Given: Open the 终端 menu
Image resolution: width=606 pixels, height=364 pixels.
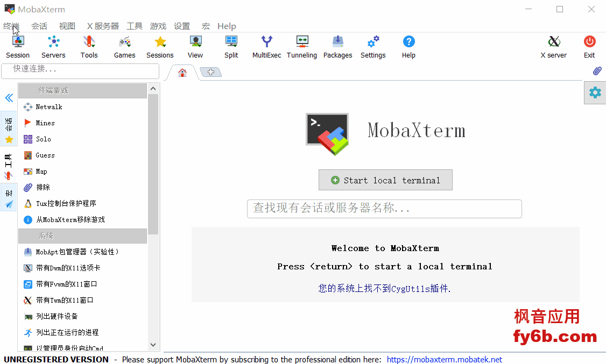Looking at the screenshot, I should pyautogui.click(x=11, y=26).
